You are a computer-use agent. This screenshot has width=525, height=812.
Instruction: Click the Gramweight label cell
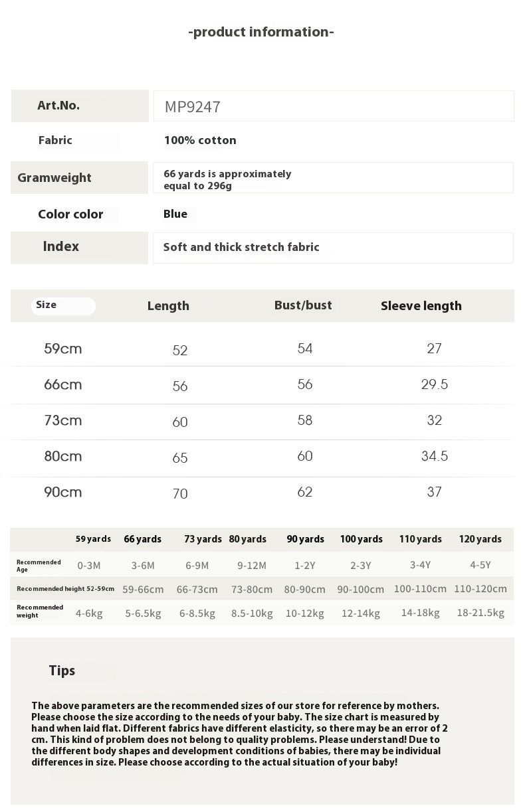tap(79, 178)
